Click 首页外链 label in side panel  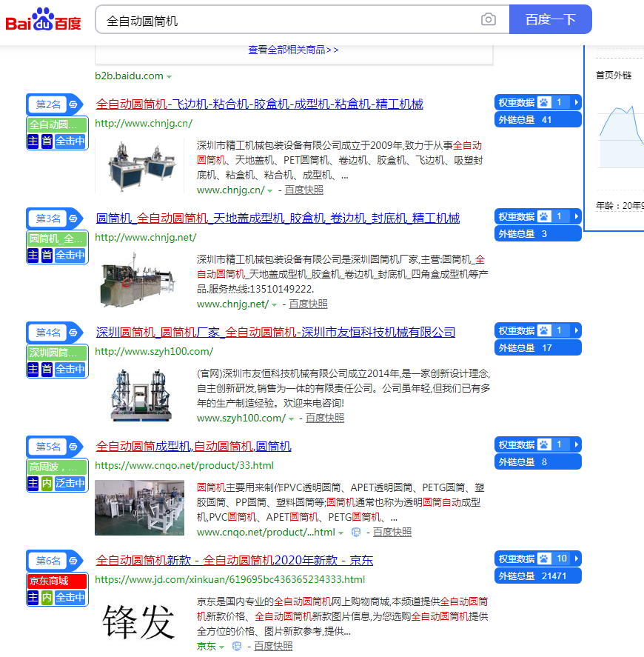coord(614,76)
